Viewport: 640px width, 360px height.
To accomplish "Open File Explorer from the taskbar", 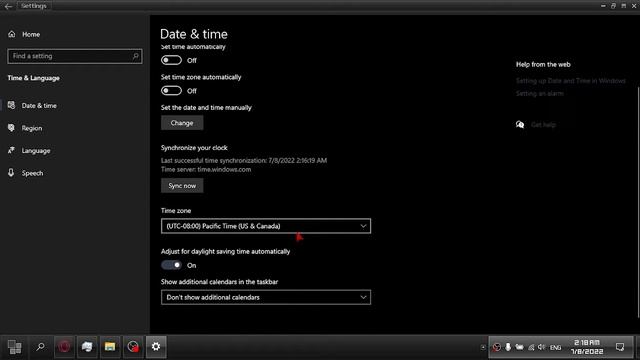I will (110, 347).
